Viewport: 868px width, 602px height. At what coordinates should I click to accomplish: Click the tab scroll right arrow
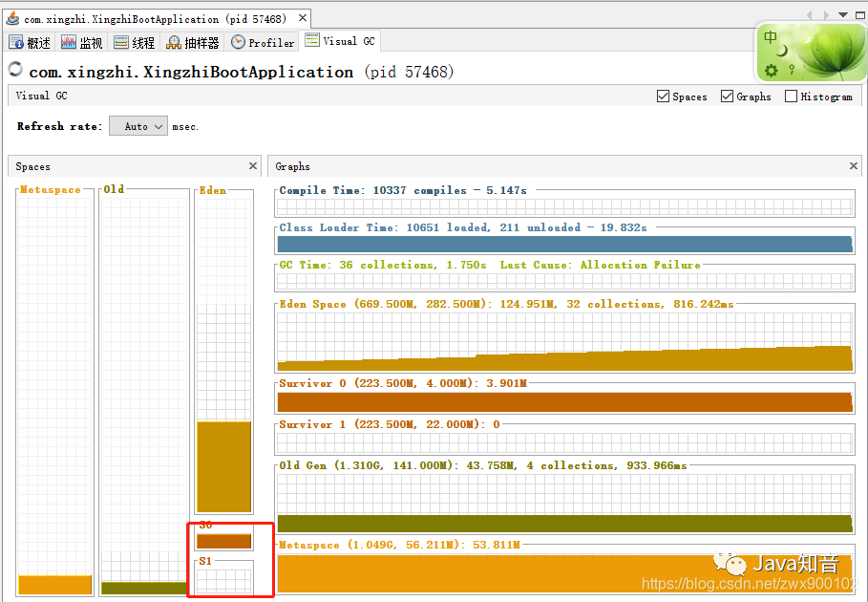(826, 15)
